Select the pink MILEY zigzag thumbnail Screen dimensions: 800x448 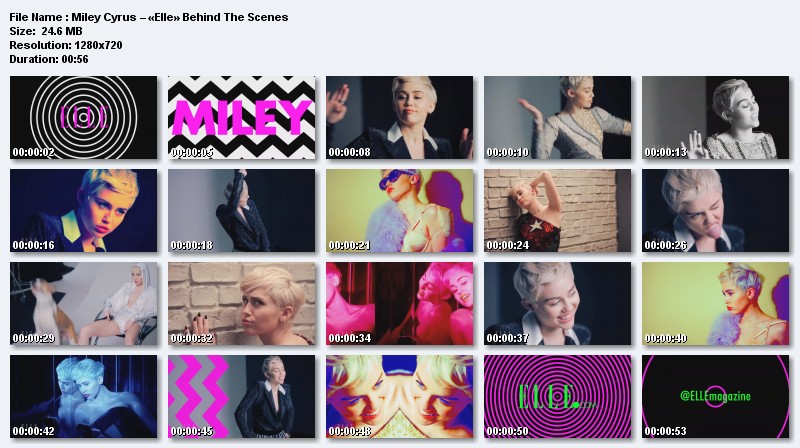click(241, 117)
